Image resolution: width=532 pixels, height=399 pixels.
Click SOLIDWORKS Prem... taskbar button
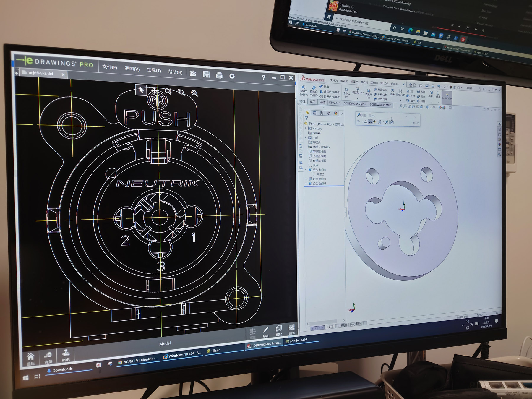(264, 344)
